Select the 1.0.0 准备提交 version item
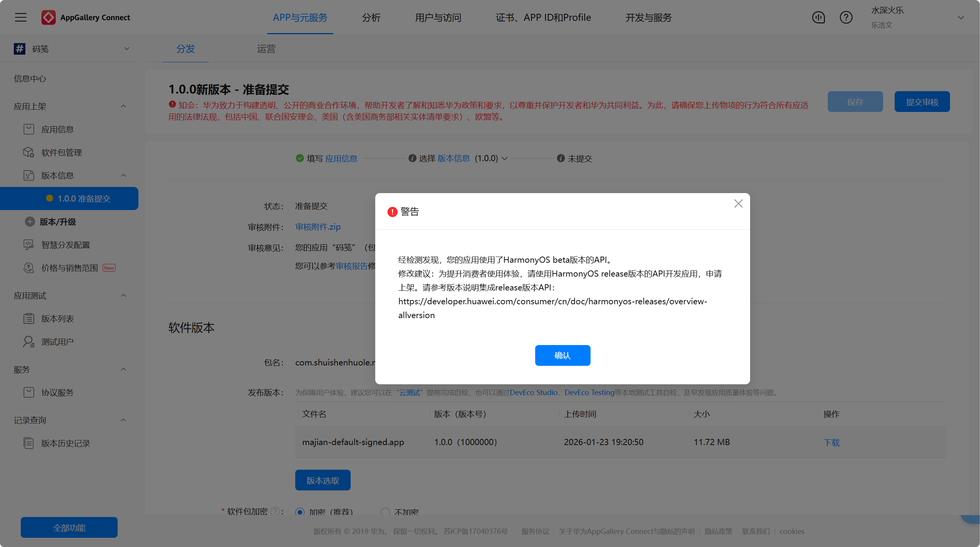 point(84,198)
